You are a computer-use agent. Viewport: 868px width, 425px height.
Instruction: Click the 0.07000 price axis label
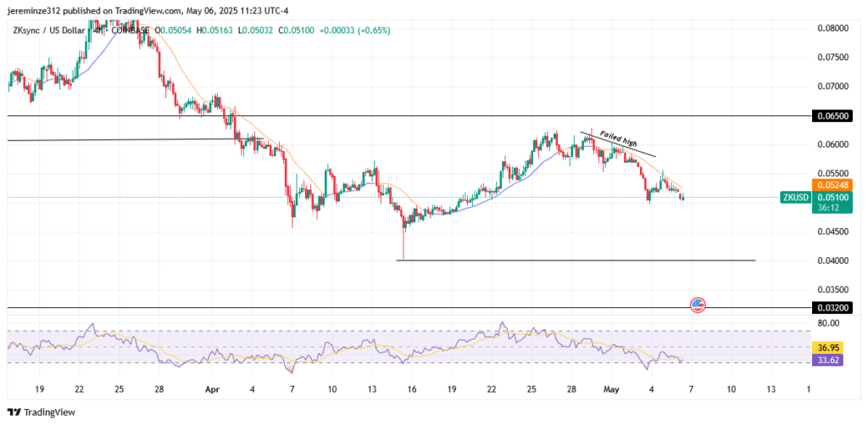[832, 87]
